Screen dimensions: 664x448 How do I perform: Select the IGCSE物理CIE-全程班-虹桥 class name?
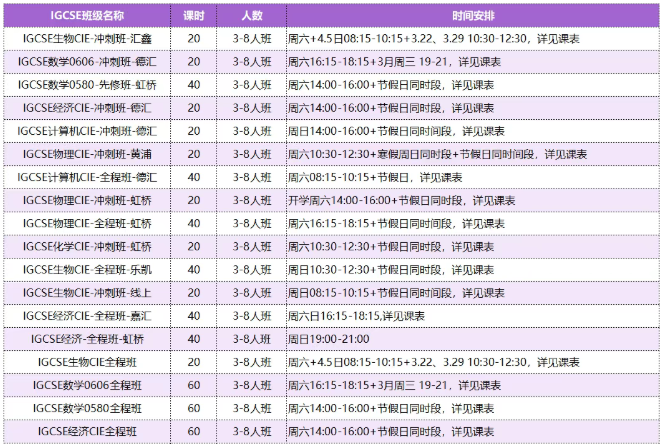(x=87, y=223)
